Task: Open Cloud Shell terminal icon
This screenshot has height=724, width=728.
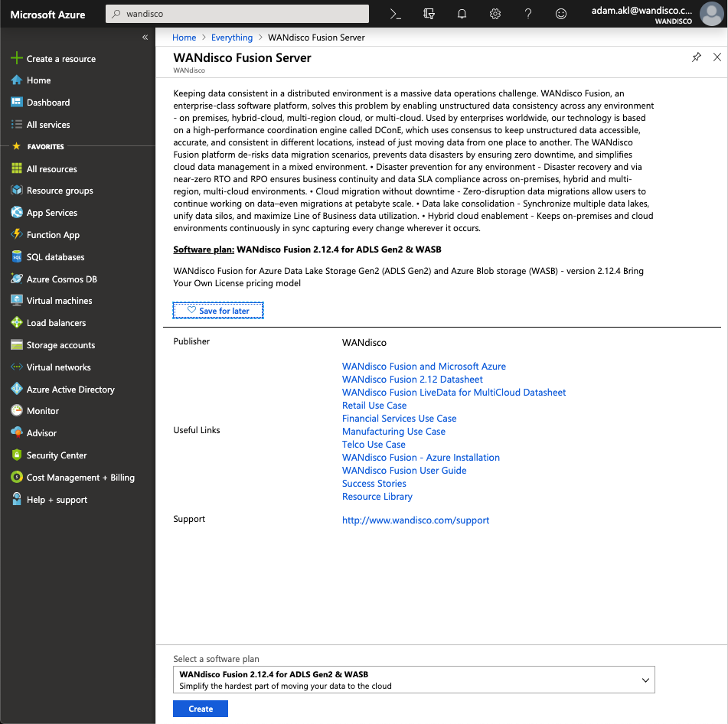Action: point(395,14)
